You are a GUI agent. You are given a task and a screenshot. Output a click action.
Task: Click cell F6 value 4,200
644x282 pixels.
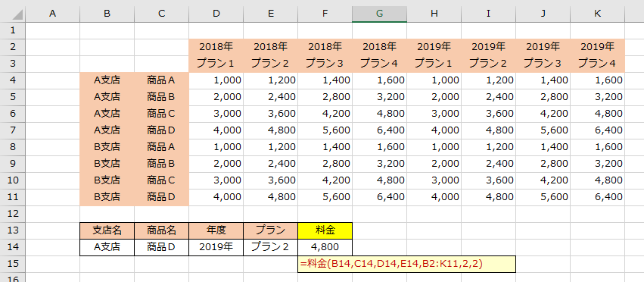point(325,114)
